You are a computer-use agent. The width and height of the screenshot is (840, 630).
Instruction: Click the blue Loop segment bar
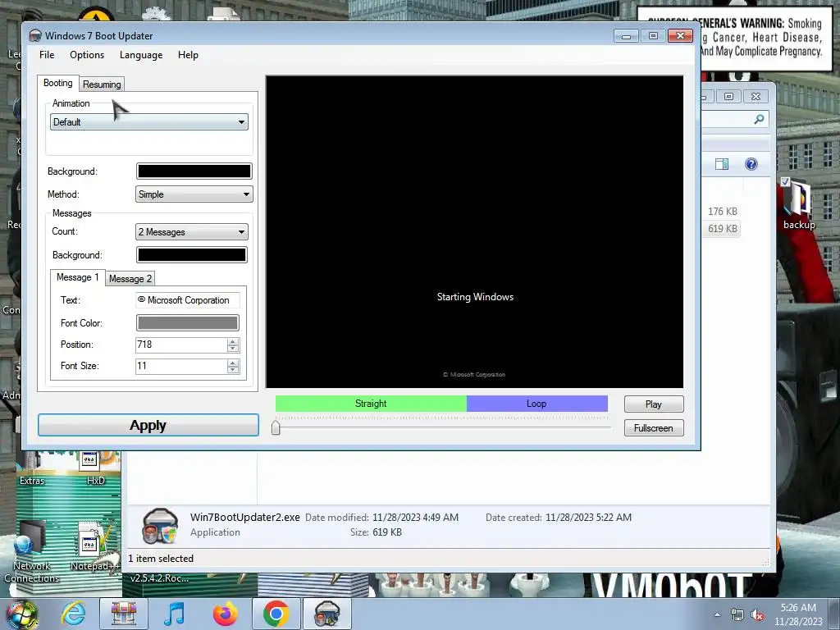tap(536, 404)
